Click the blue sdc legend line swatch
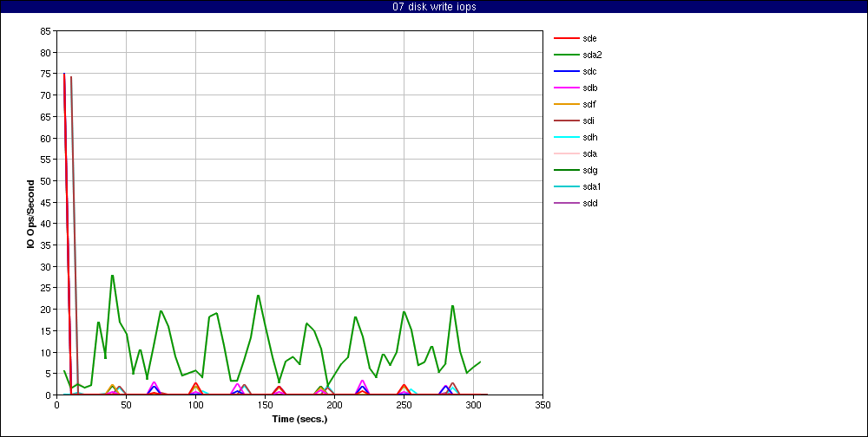The height and width of the screenshot is (437, 868). click(566, 71)
